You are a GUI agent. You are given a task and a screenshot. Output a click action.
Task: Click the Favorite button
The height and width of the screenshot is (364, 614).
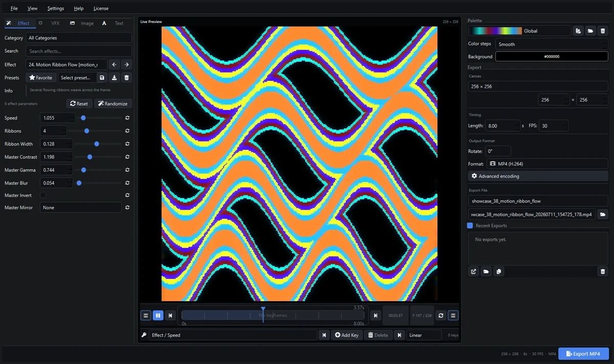click(41, 78)
